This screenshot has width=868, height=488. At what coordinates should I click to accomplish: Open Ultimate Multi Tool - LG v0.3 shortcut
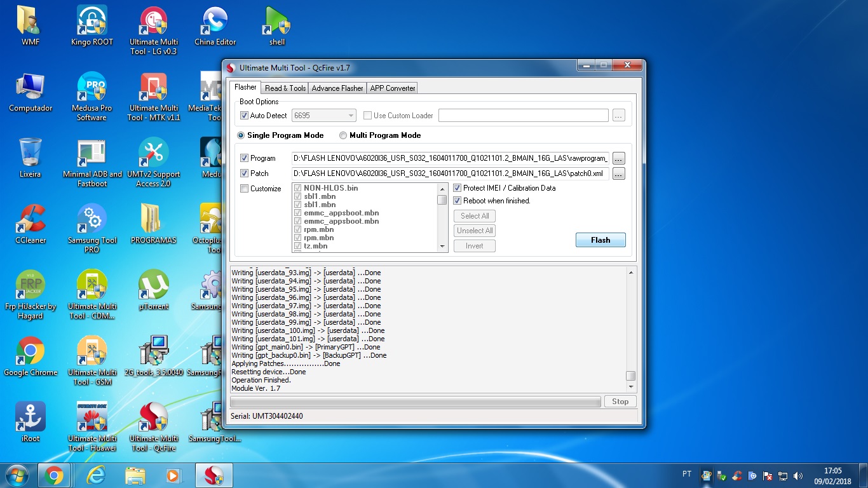tap(153, 30)
